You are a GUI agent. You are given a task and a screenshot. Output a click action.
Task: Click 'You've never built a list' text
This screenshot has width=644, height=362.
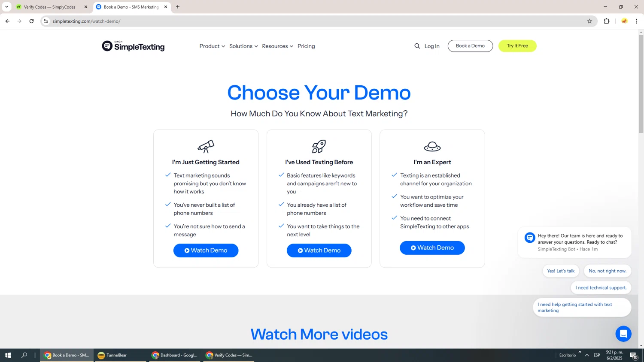pyautogui.click(x=204, y=209)
